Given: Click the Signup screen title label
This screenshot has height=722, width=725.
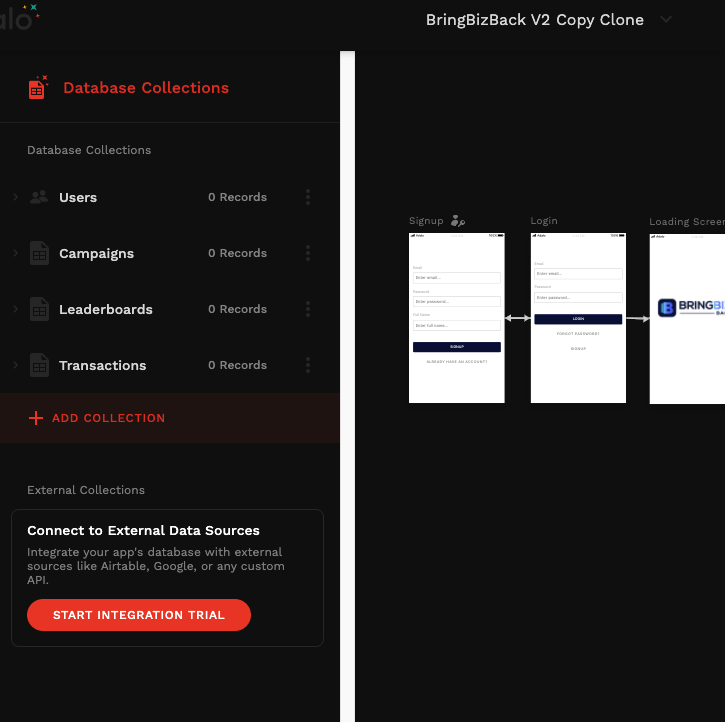Looking at the screenshot, I should [426, 221].
